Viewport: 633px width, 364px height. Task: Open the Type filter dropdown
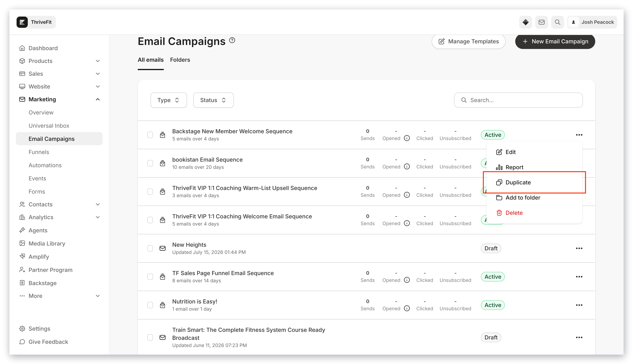click(168, 100)
